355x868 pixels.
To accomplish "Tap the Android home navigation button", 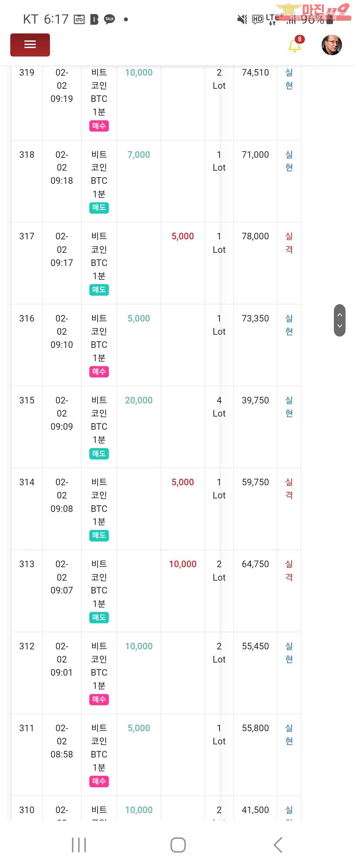I will [178, 845].
